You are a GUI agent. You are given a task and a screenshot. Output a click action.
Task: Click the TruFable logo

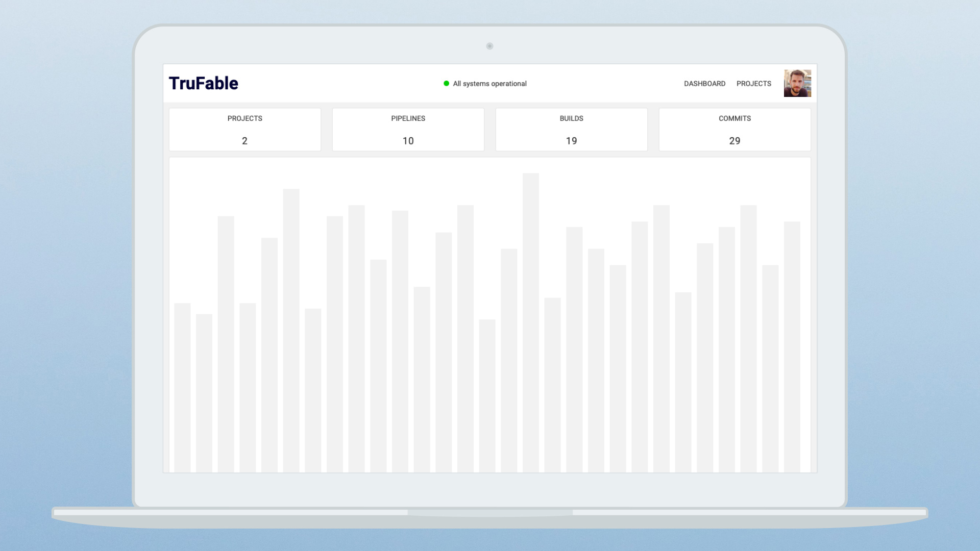203,83
